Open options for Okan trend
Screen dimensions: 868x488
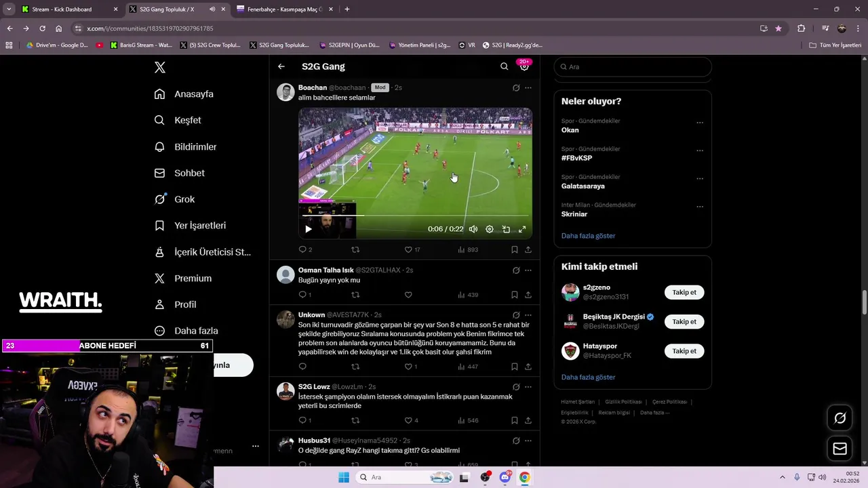coord(700,123)
